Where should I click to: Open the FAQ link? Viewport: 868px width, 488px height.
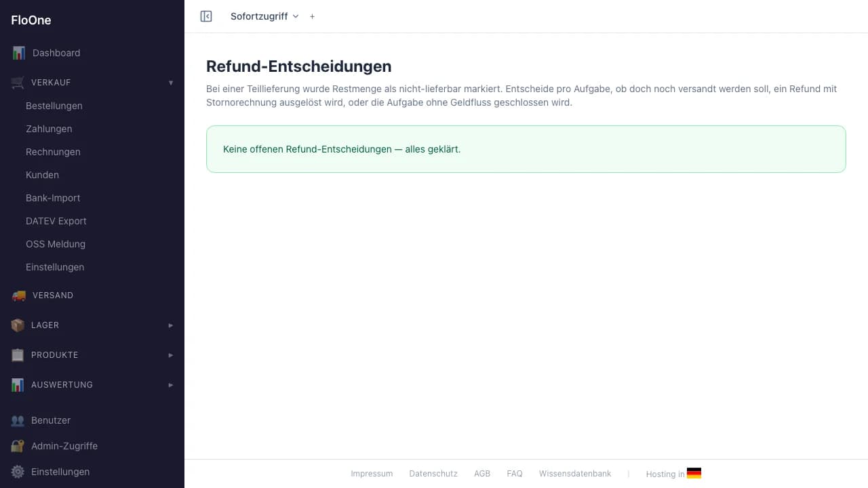click(x=515, y=474)
